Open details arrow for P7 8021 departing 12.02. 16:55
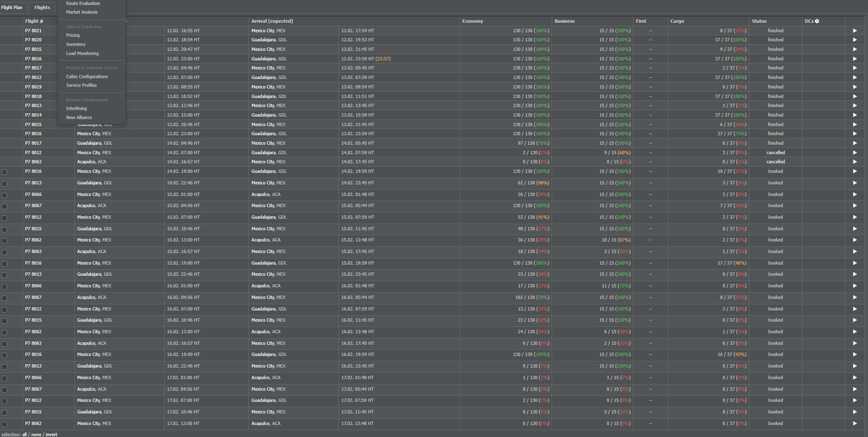 coord(855,31)
